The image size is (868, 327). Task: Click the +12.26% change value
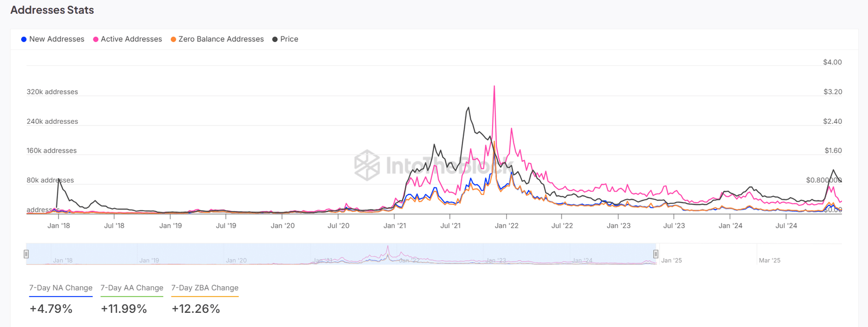click(x=196, y=309)
